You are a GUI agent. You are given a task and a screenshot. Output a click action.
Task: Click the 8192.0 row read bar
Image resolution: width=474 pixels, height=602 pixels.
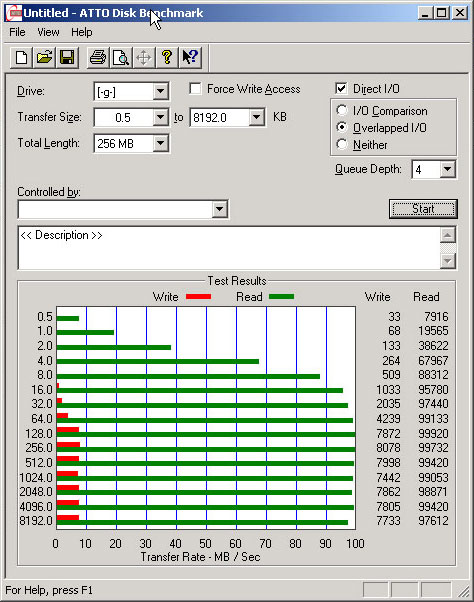pyautogui.click(x=202, y=523)
